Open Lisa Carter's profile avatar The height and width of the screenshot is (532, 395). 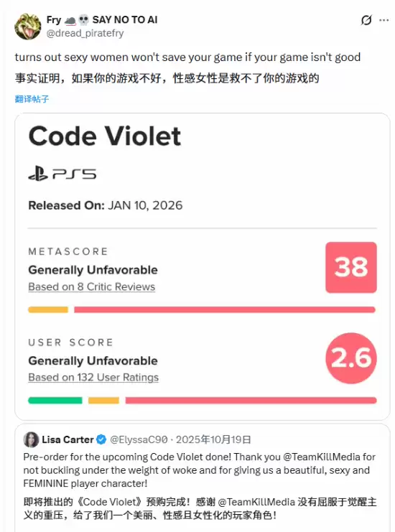tap(31, 439)
